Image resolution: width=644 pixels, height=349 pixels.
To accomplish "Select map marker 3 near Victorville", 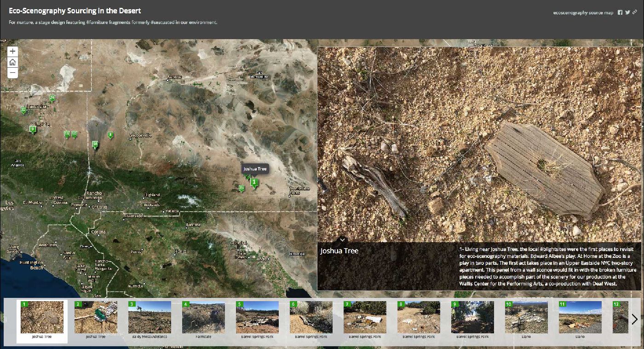I will [110, 135].
